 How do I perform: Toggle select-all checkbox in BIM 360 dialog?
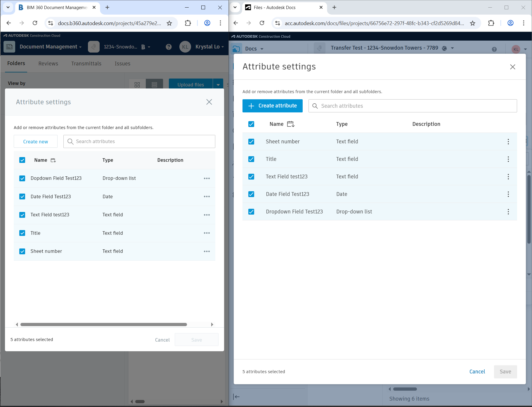(22, 160)
